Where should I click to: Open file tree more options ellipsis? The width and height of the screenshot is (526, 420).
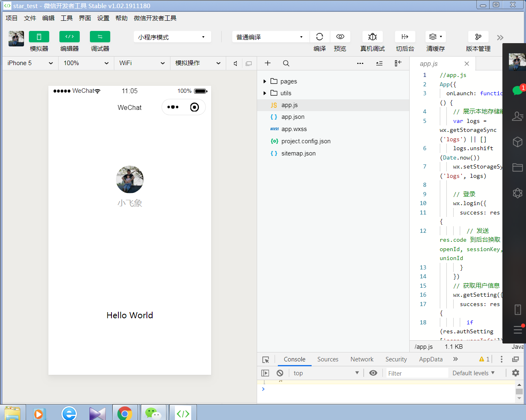360,63
